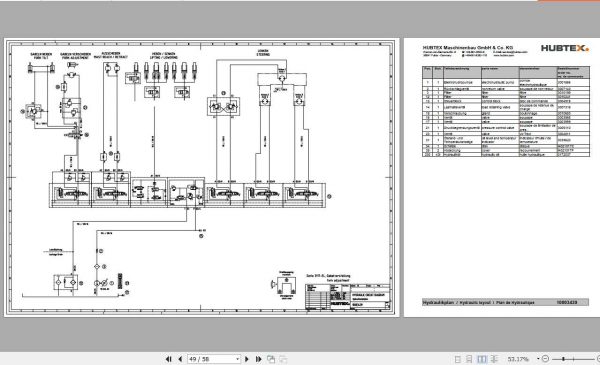600x365 pixels.
Task: Click the zoom out minus button
Action: click(546, 359)
